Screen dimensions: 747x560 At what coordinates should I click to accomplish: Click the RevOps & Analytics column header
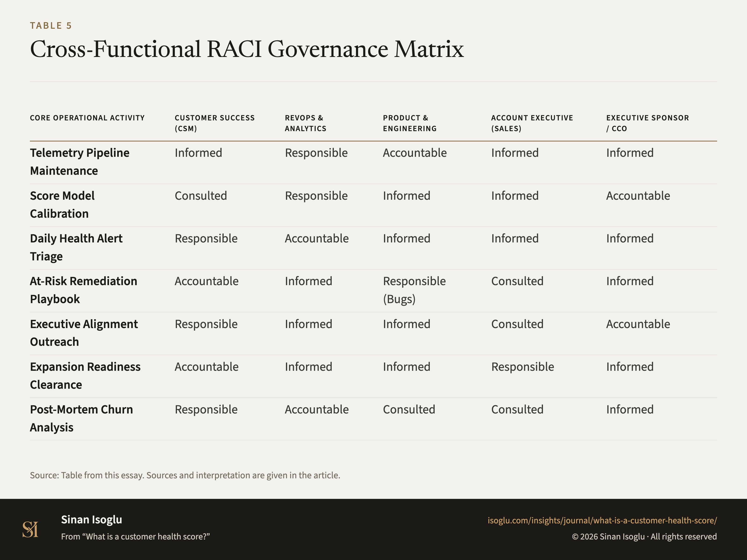pos(306,123)
